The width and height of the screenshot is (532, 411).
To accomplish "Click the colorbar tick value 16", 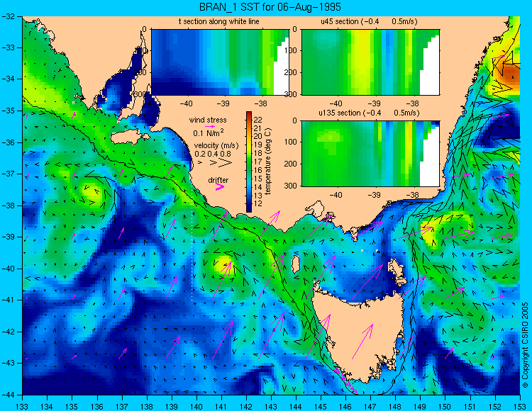I will click(258, 171).
